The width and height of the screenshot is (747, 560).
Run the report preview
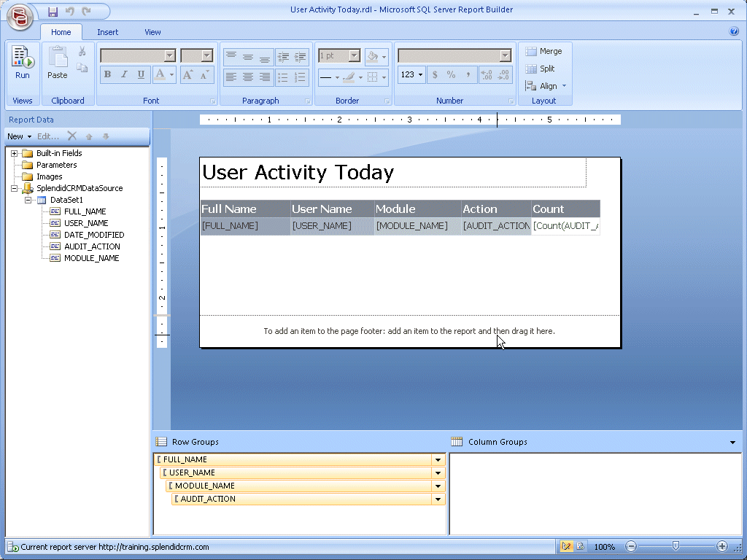23,63
